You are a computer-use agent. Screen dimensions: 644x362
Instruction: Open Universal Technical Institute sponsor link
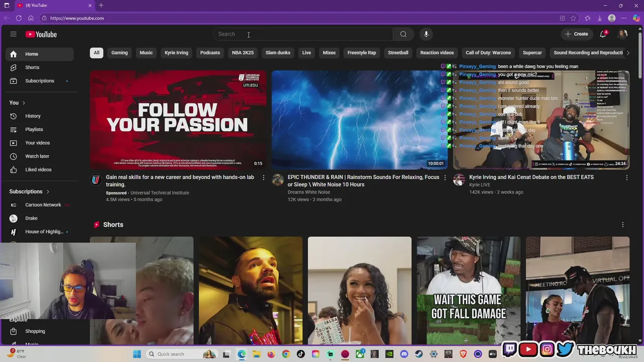tap(159, 193)
